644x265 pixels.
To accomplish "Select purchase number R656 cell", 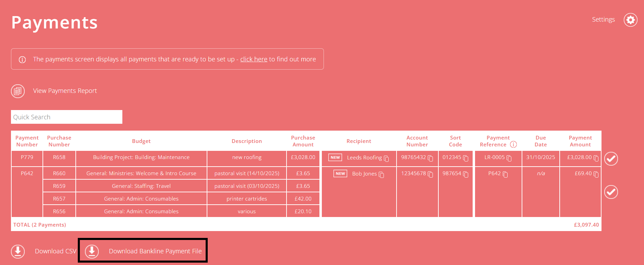I will tap(59, 211).
